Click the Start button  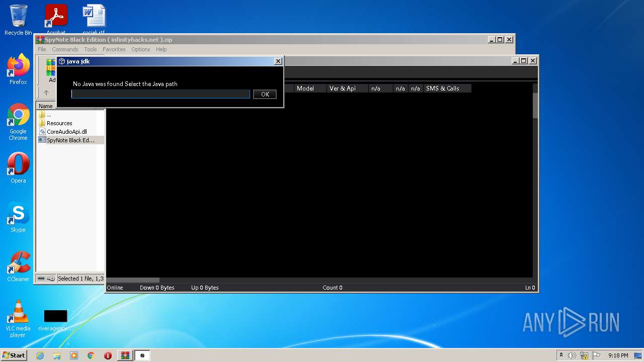point(14,355)
